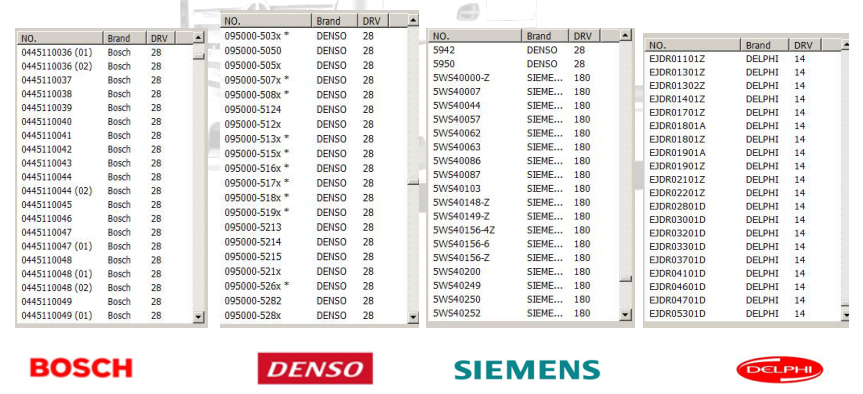Select row 5WS40086

524,161
